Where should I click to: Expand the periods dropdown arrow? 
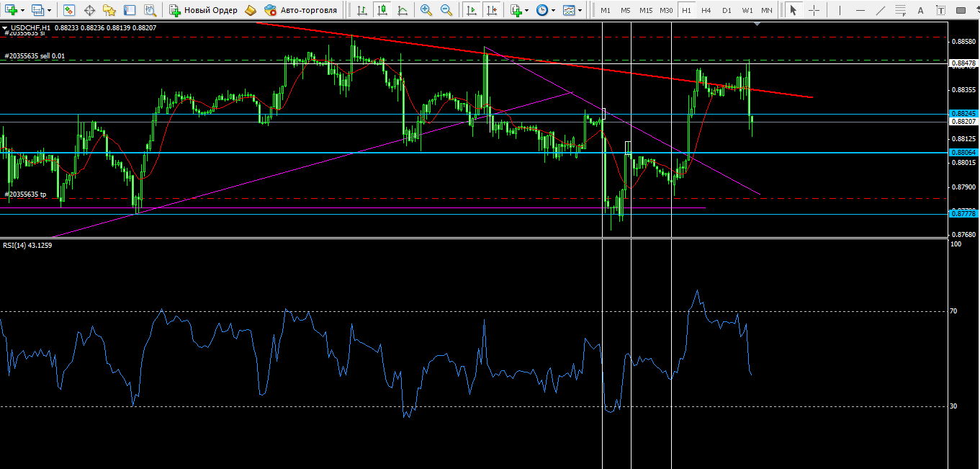pos(553,11)
